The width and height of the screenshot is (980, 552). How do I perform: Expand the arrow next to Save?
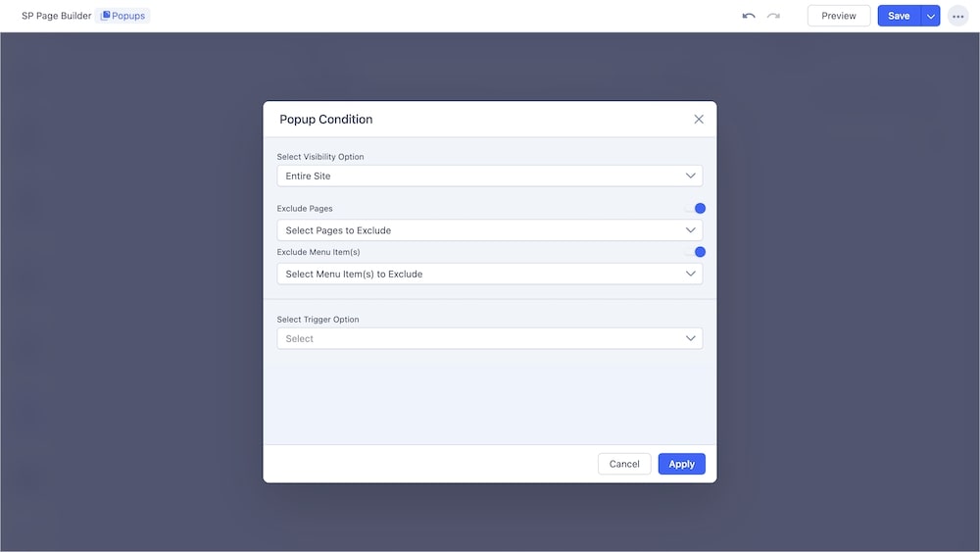pos(930,16)
